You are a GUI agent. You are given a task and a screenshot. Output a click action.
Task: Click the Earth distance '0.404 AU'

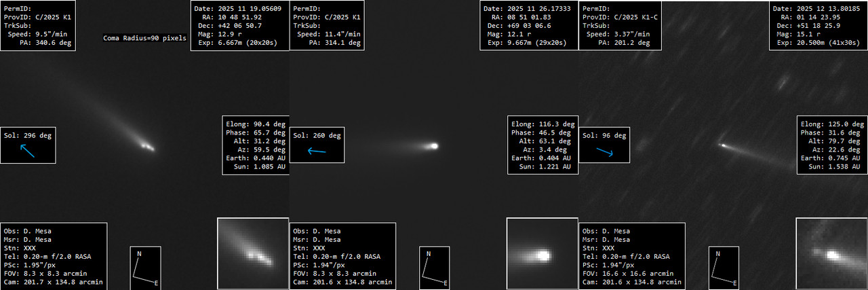pyautogui.click(x=554, y=158)
